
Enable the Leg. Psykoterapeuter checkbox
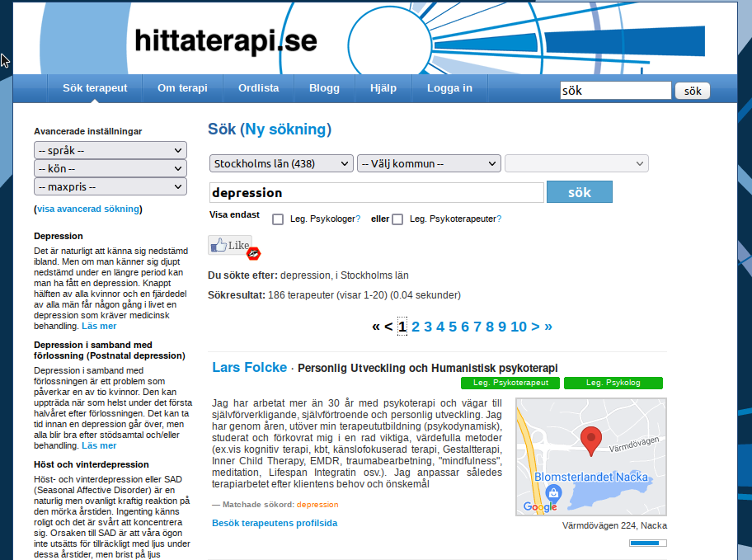click(x=397, y=219)
